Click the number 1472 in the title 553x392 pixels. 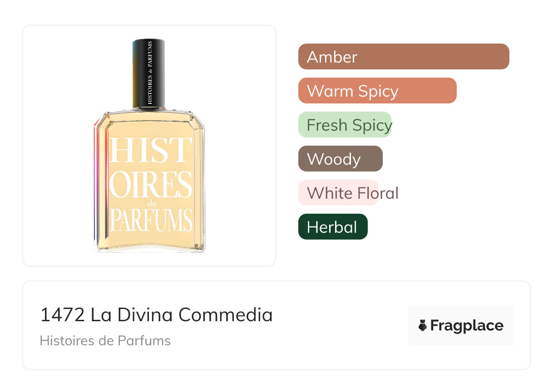tap(62, 315)
